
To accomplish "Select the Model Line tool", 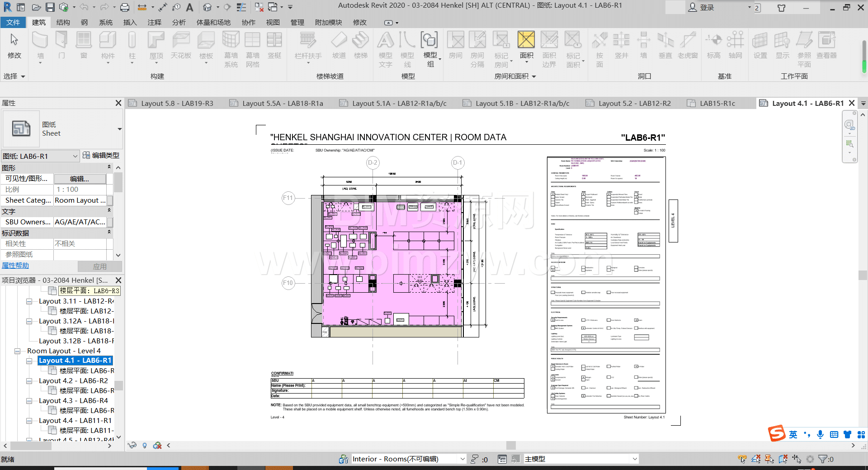I will click(x=407, y=50).
